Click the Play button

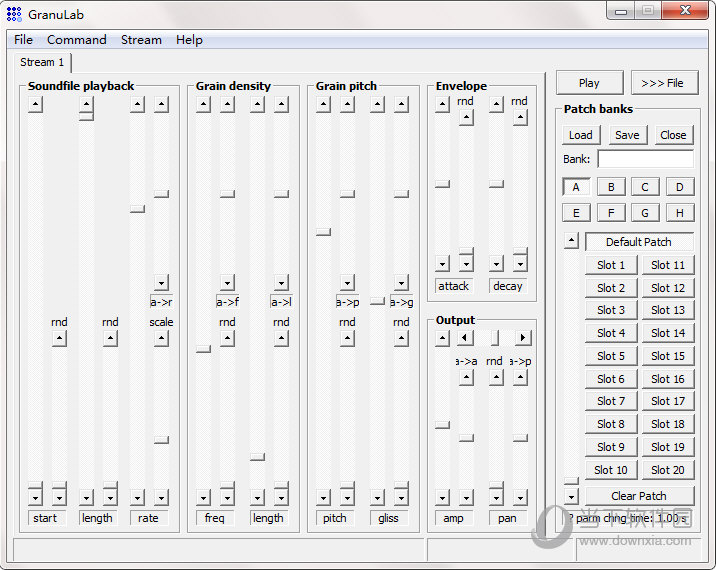(589, 83)
